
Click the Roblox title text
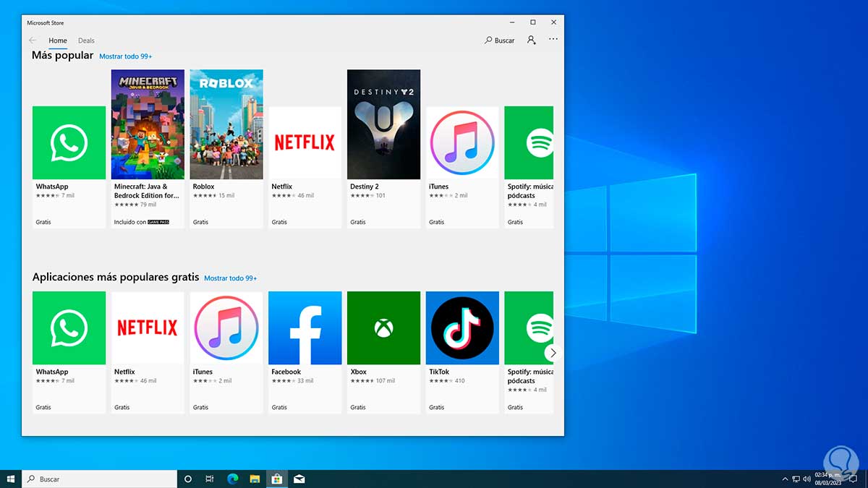pos(204,187)
